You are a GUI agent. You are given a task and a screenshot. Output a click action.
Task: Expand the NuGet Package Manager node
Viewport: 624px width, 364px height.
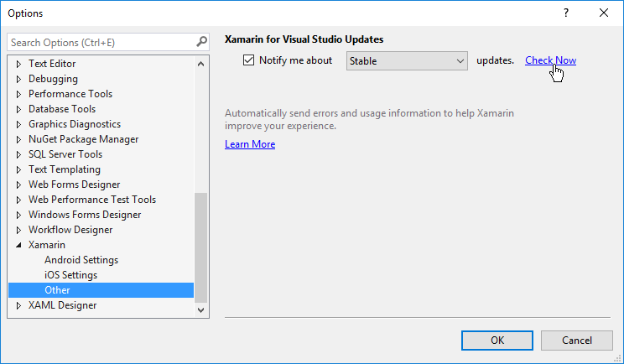pos(18,139)
